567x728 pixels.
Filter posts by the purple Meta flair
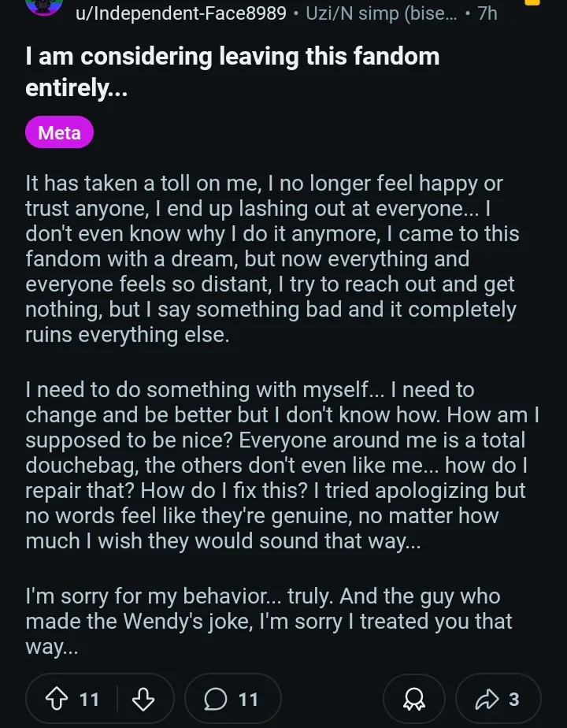(59, 132)
